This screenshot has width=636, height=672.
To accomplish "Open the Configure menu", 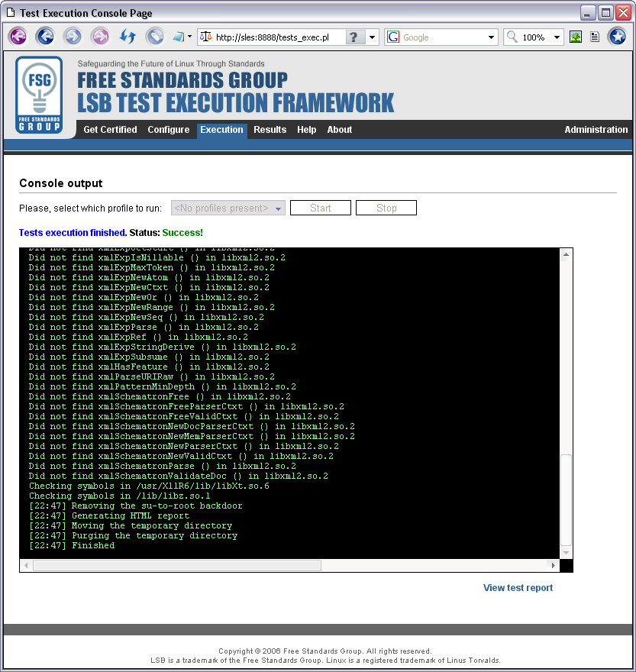I will pos(169,129).
